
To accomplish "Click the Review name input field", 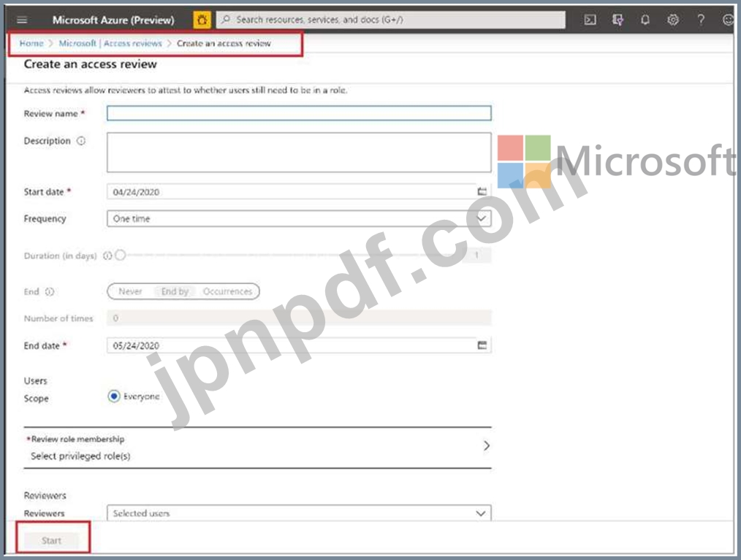I will tap(299, 113).
